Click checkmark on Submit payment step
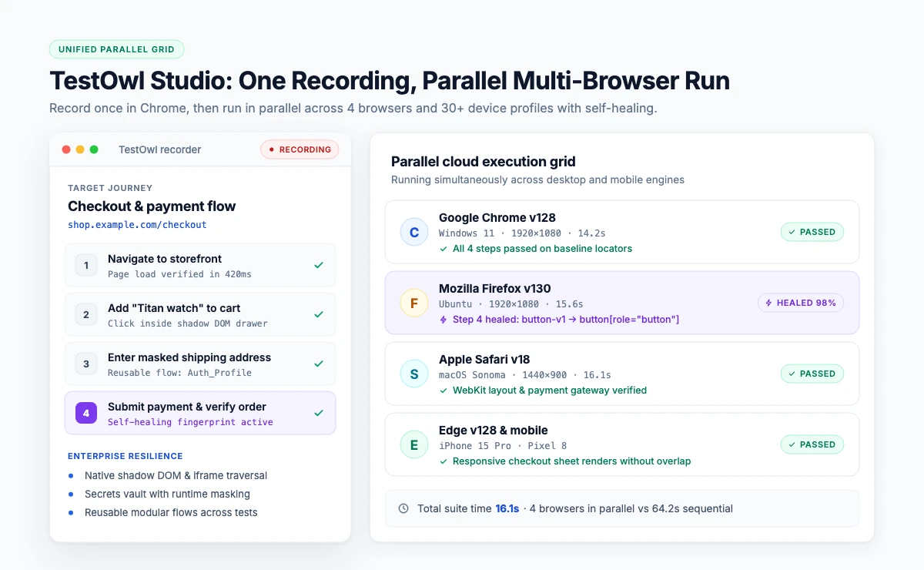 [x=319, y=413]
